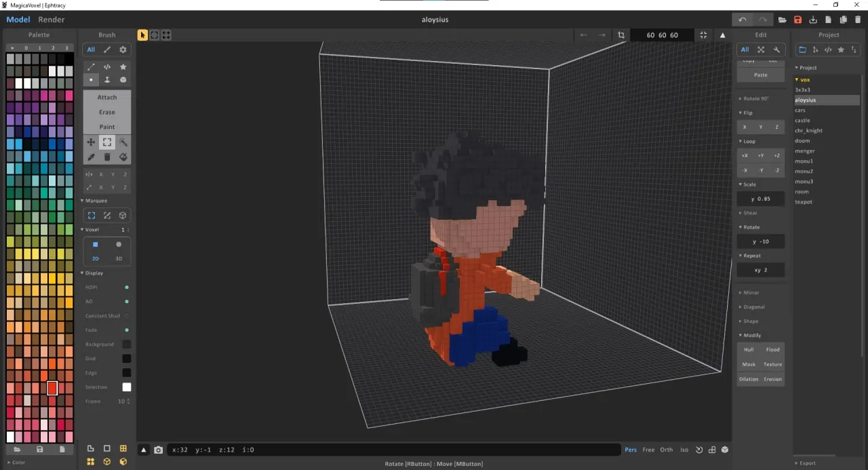Select the Paint Bucket fill tool

point(123,157)
